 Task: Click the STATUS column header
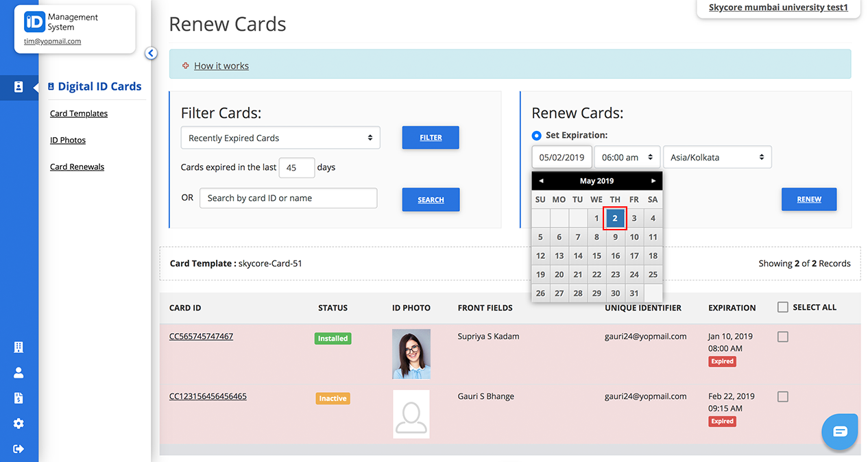pyautogui.click(x=333, y=308)
